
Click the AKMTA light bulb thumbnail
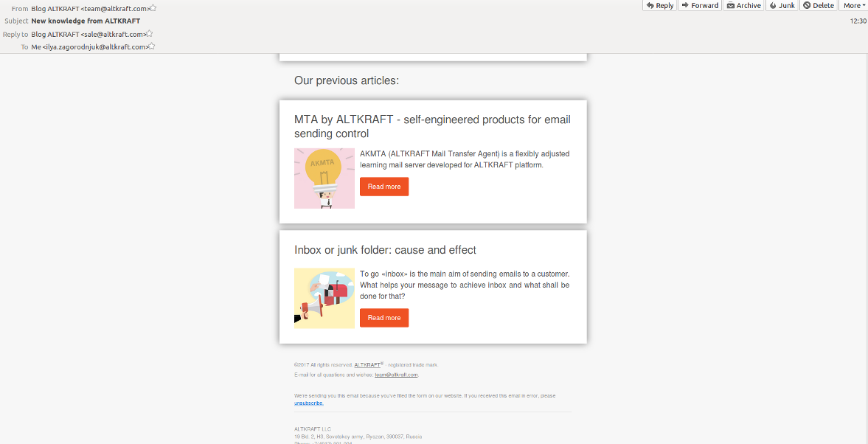324,178
